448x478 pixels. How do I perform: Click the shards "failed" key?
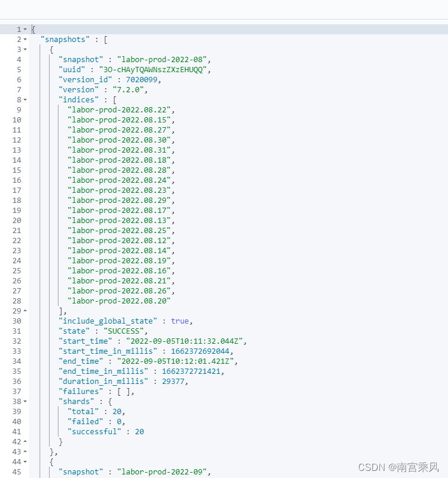pyautogui.click(x=85, y=422)
